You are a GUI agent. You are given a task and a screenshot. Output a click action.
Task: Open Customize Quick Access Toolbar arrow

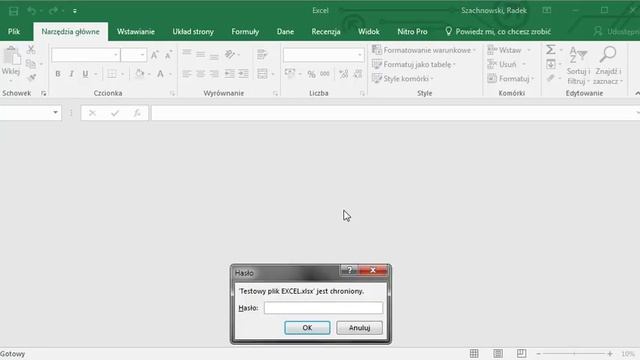[x=75, y=11]
